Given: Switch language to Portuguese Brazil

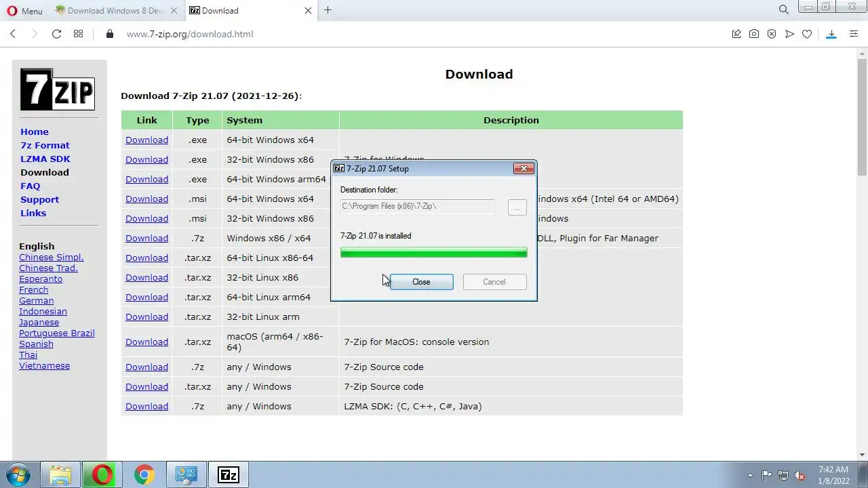Looking at the screenshot, I should pos(57,333).
